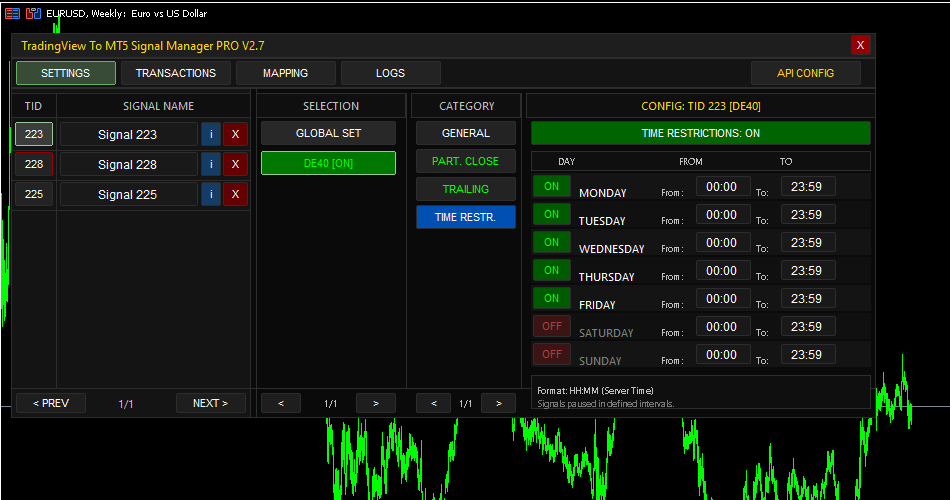Click Signal 223 name field
This screenshot has width=950, height=500.
128,134
